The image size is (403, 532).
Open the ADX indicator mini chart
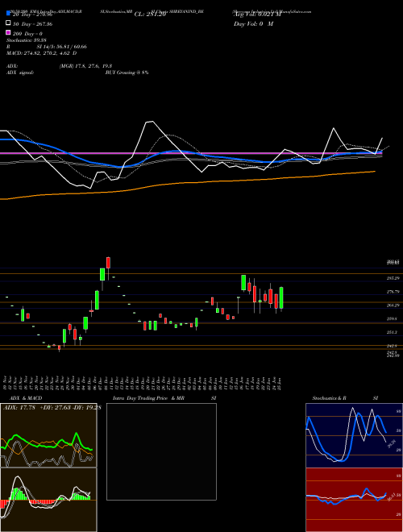point(48,435)
